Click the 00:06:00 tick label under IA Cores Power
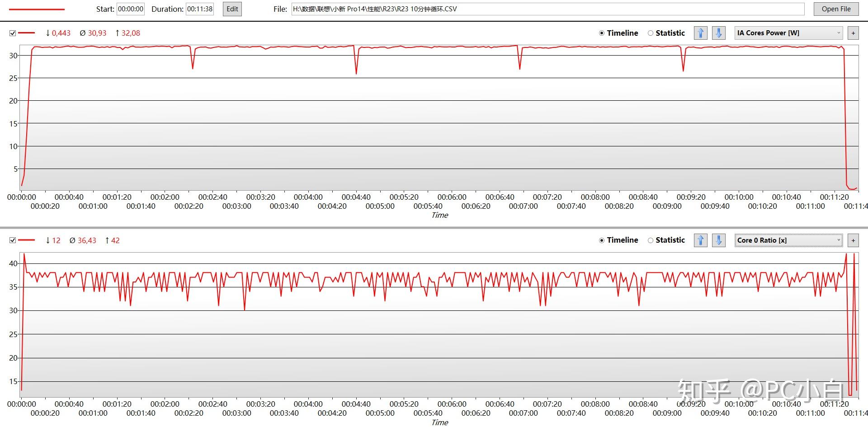Viewport: 868px width, 427px height. (452, 197)
